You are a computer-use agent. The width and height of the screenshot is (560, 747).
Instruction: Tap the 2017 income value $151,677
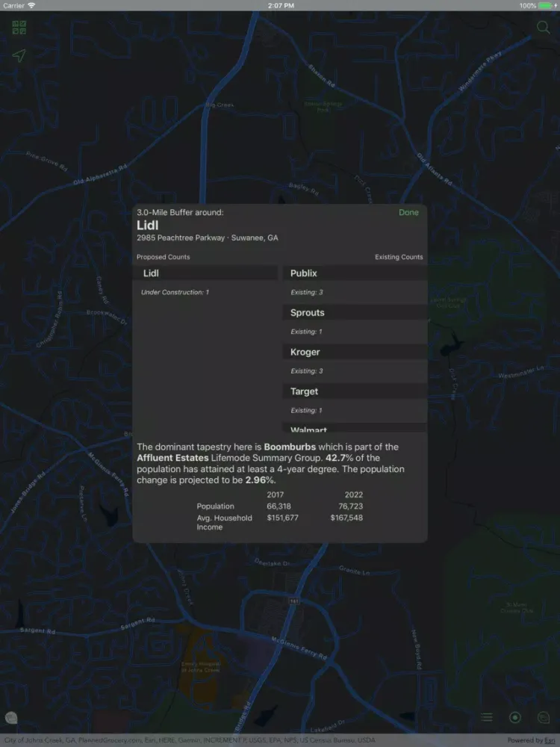tap(282, 518)
